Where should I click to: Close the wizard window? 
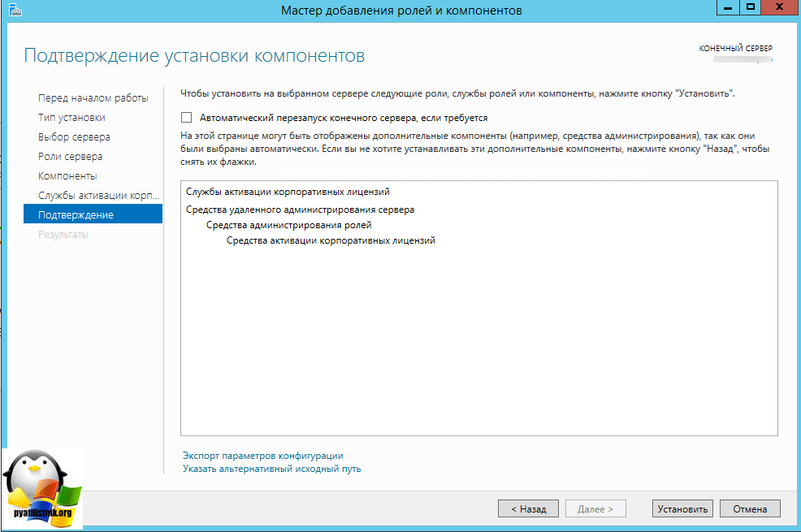click(780, 7)
